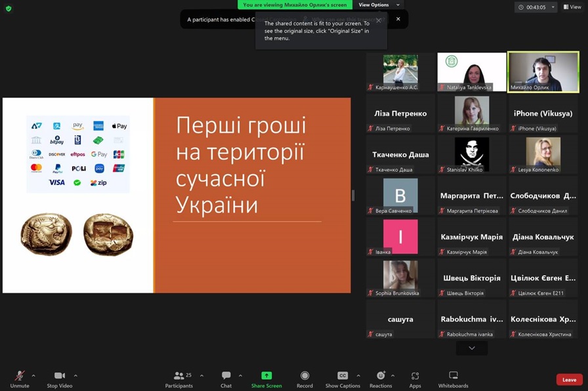Expand caption options arrow beside Show Captions
The height and width of the screenshot is (391, 588).
358,376
